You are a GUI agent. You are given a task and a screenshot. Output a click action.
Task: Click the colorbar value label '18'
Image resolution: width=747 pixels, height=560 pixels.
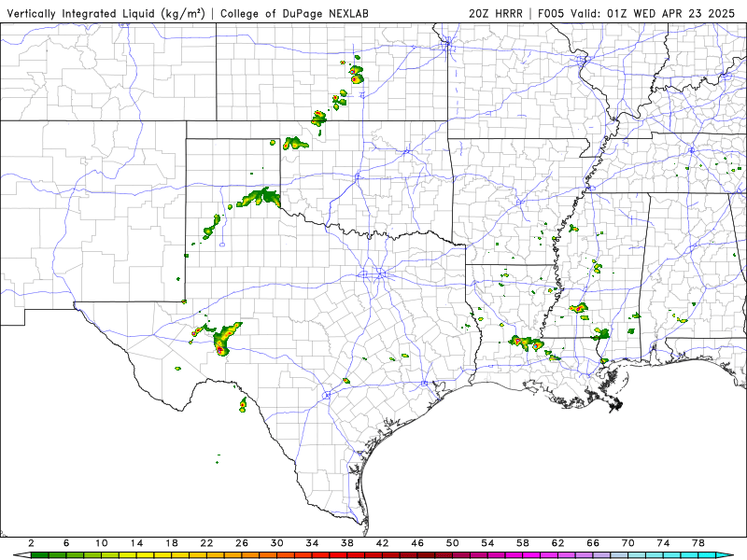(x=172, y=543)
